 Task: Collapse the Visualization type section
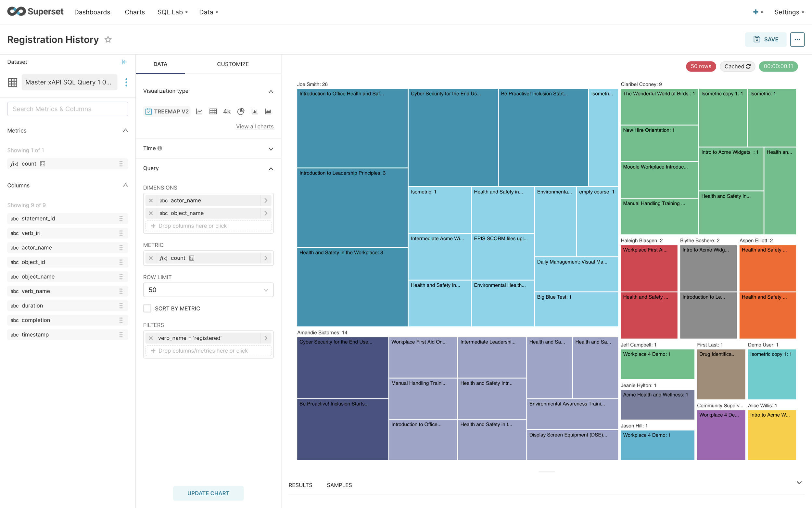tap(271, 91)
